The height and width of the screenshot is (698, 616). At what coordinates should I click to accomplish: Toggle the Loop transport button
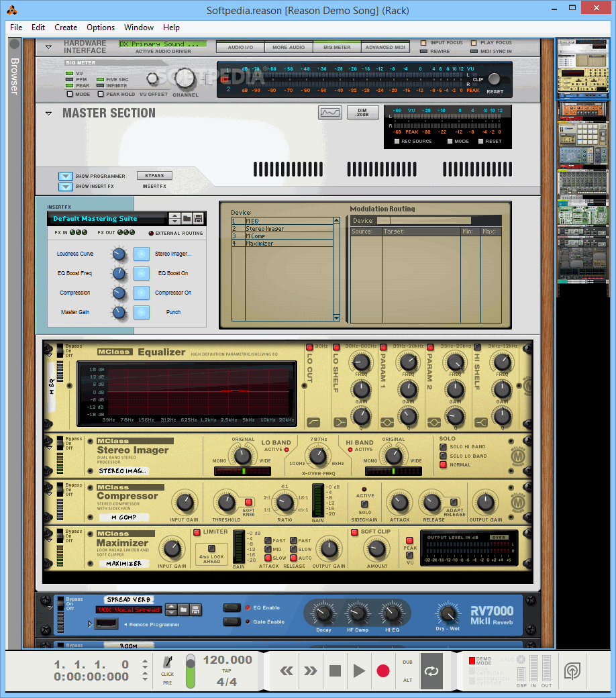point(431,671)
